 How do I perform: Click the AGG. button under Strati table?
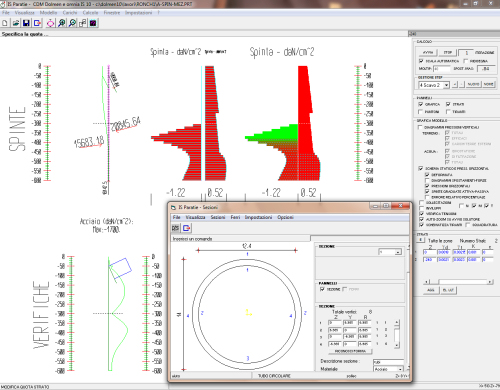(x=431, y=290)
